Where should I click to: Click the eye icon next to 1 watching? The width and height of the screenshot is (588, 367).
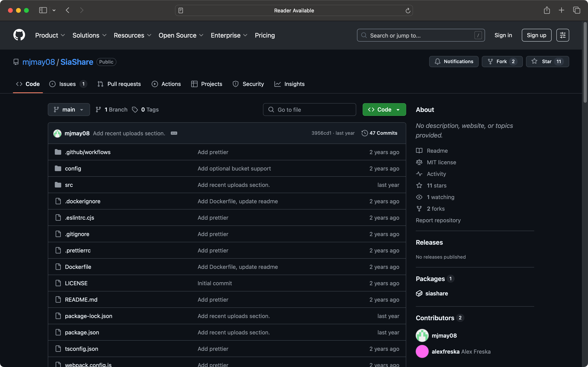(x=419, y=197)
